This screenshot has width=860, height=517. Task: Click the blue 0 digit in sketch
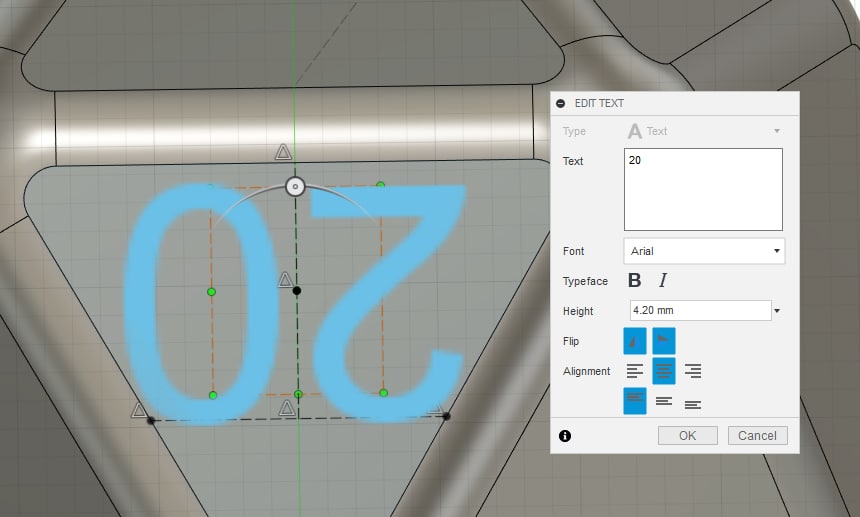[x=201, y=303]
